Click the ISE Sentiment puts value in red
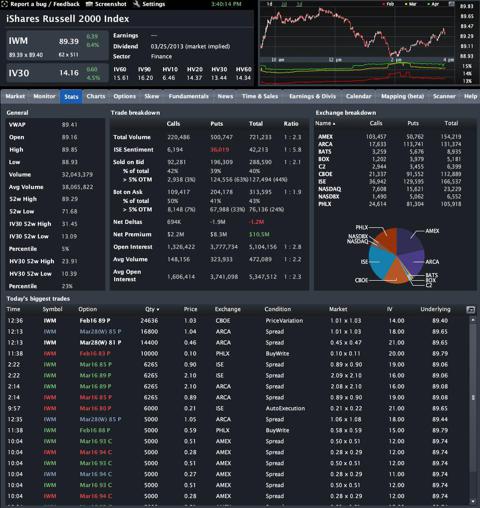 coord(220,150)
